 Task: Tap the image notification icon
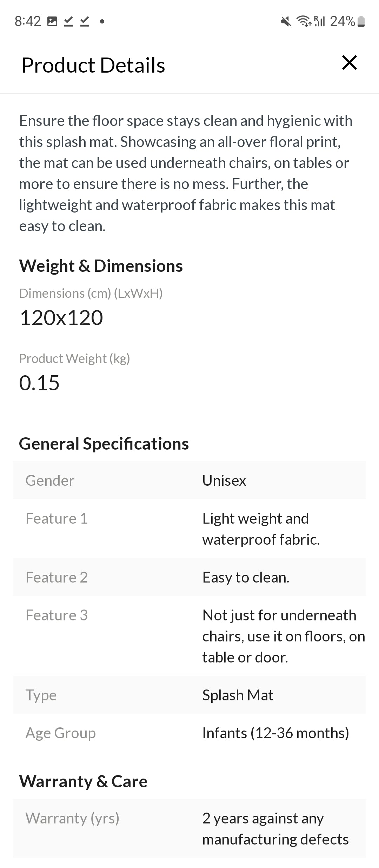pos(52,22)
